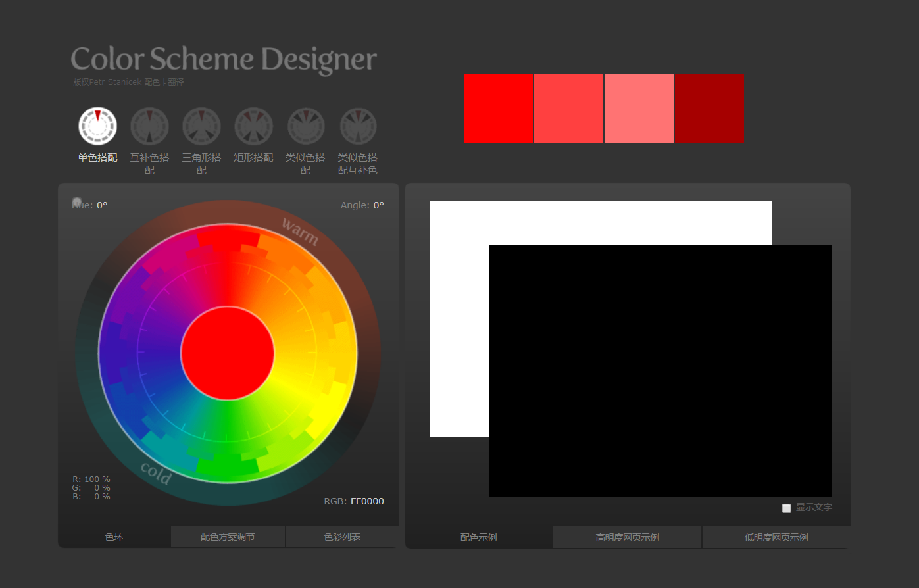This screenshot has height=588, width=919.
Task: Select the dark red palette swatch
Action: click(710, 109)
